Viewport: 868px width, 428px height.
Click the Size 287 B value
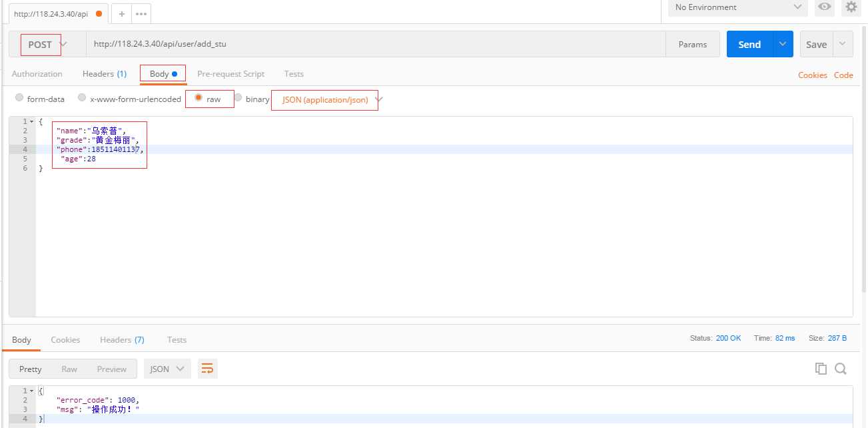[837, 339]
